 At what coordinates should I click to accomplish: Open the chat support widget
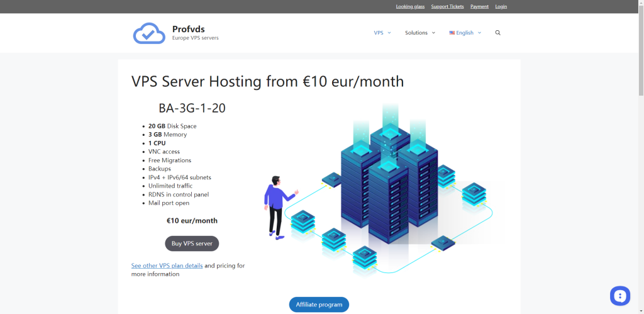pyautogui.click(x=619, y=296)
